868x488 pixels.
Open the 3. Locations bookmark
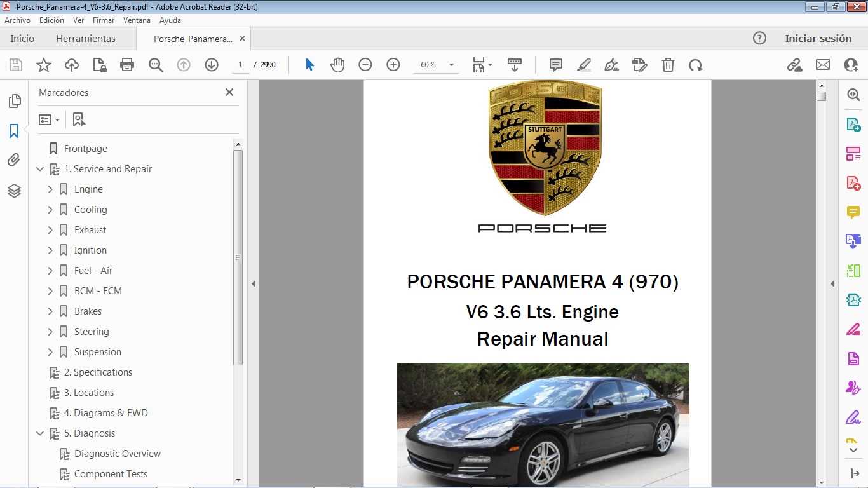[x=89, y=393]
